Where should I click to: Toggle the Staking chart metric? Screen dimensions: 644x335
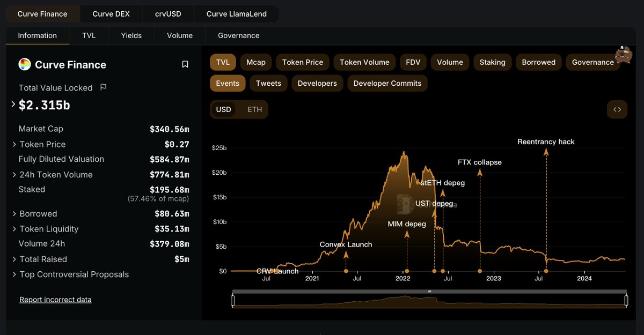(493, 62)
